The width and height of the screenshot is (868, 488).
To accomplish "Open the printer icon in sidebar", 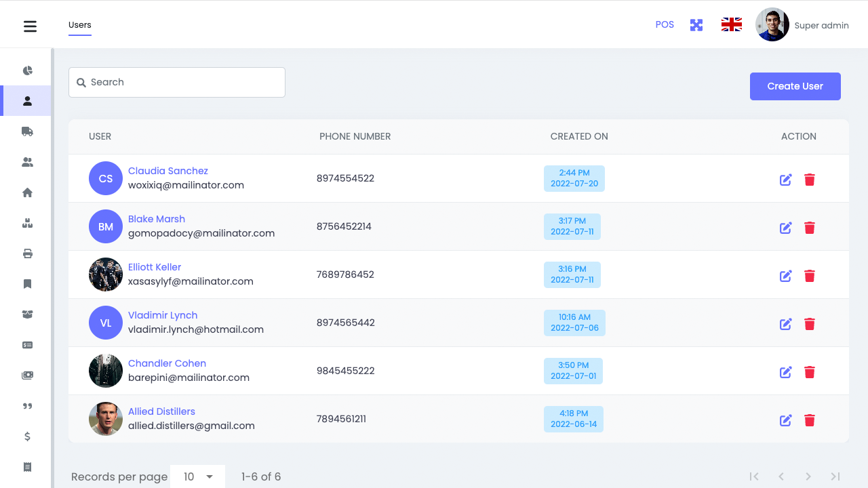I will pos(27,253).
